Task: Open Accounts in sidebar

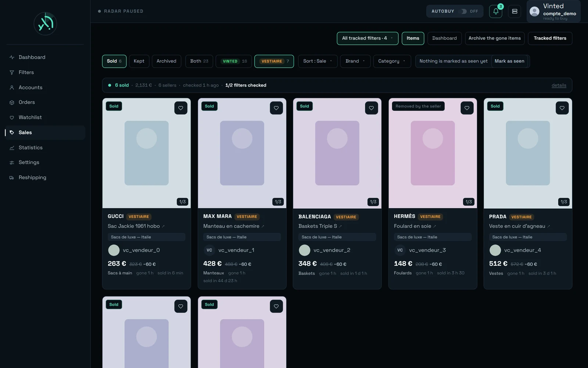Action: 45,88
